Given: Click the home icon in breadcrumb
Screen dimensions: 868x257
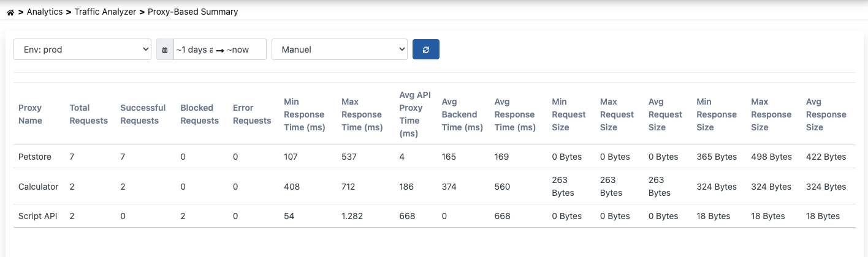Looking at the screenshot, I should pyautogui.click(x=10, y=12).
